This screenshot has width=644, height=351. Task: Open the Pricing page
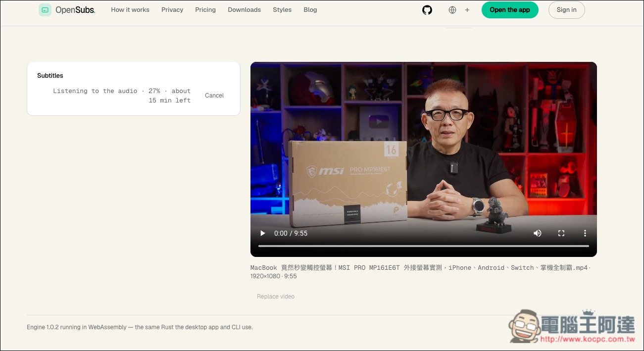[x=205, y=10]
